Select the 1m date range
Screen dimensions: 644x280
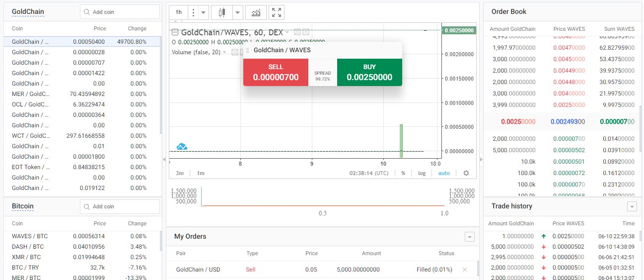[201, 173]
